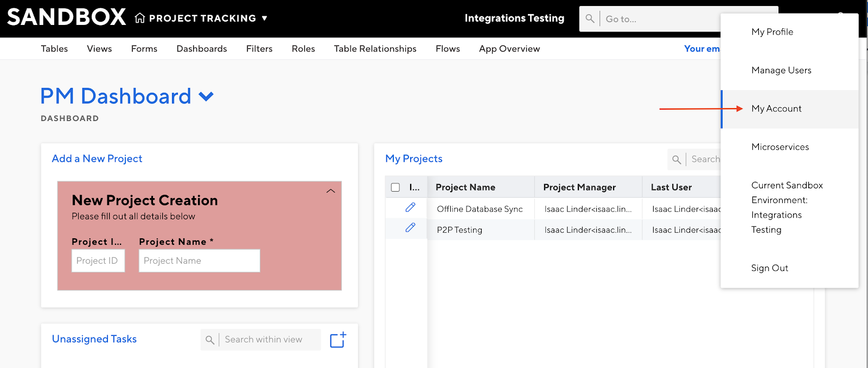Sort by the Project Manager column header
Image resolution: width=868 pixels, height=368 pixels.
coord(579,187)
